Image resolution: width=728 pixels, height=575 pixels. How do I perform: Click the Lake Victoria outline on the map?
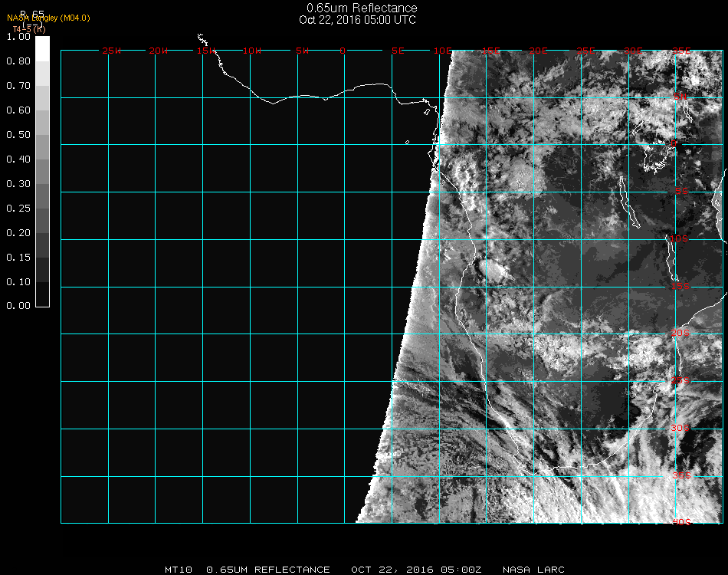tap(656, 159)
